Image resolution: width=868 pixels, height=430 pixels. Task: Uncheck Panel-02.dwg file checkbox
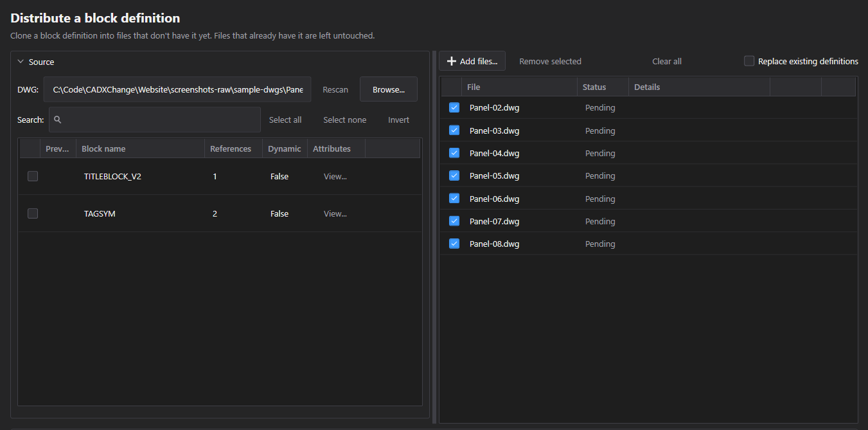pyautogui.click(x=454, y=107)
